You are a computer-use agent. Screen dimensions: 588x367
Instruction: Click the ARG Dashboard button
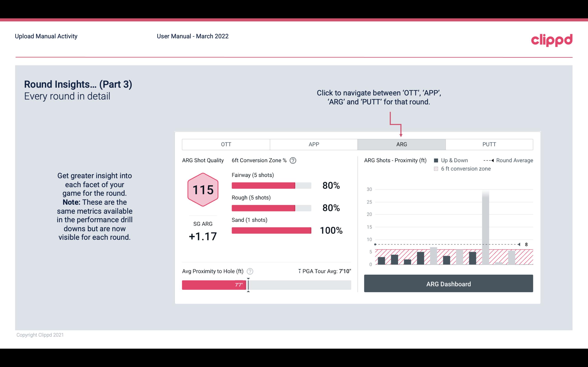(x=448, y=283)
